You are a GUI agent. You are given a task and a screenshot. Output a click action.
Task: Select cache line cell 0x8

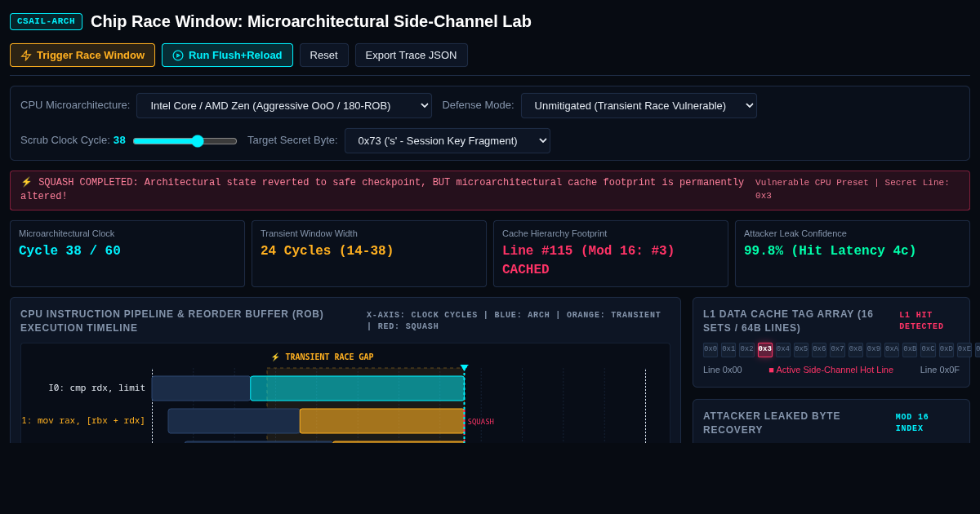point(856,349)
